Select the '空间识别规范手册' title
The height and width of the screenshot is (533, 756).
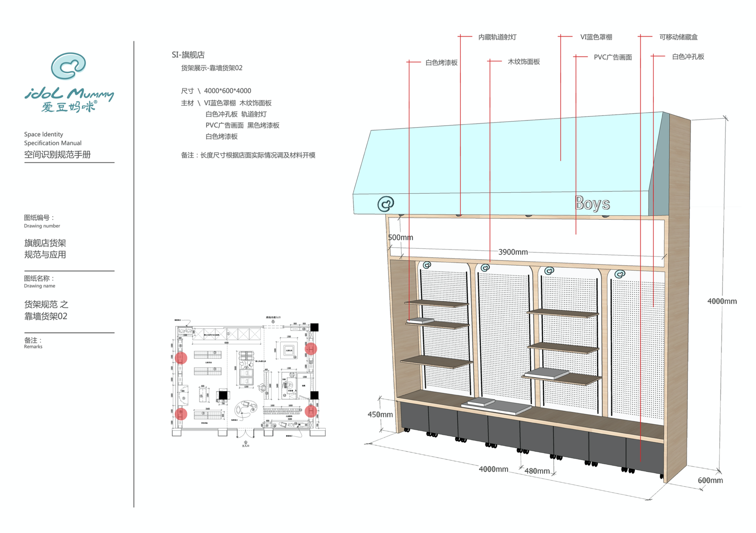click(x=57, y=154)
